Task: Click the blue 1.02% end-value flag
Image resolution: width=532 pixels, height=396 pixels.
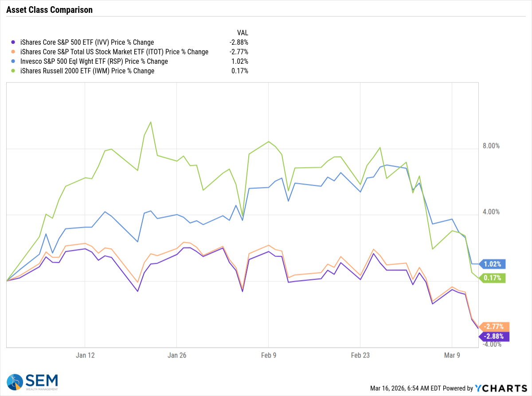Action: pos(493,264)
